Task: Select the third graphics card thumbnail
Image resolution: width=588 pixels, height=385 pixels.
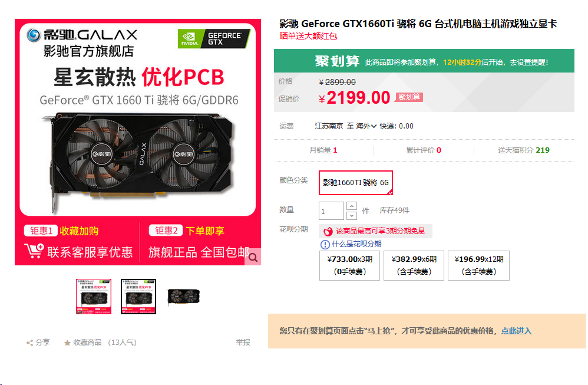Action: 183,297
